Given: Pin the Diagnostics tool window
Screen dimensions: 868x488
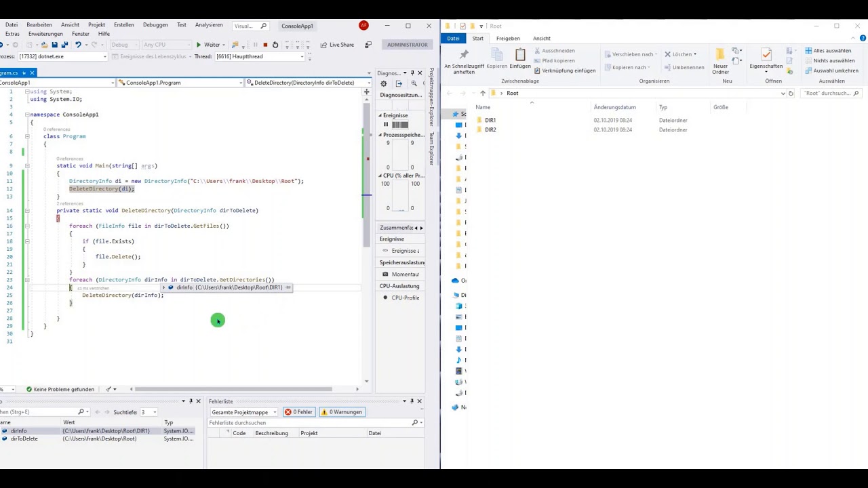Looking at the screenshot, I should [x=412, y=73].
